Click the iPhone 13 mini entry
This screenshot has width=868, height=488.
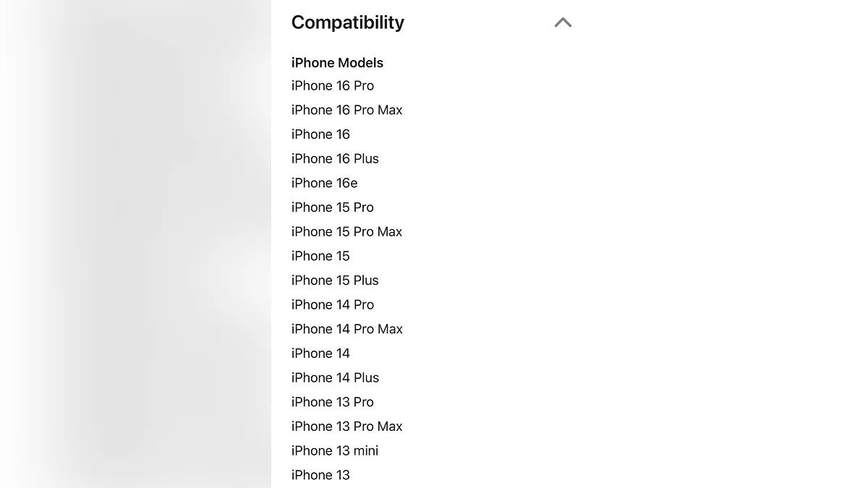[335, 450]
